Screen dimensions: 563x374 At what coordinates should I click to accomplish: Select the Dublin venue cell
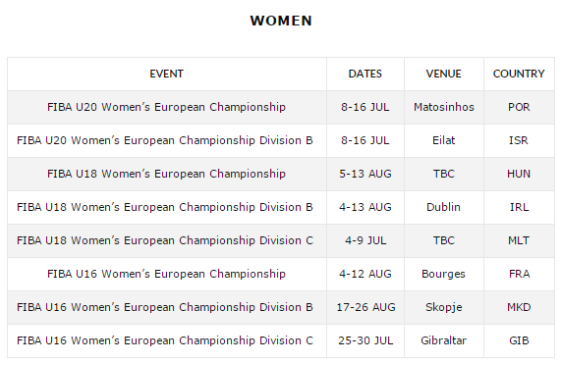444,207
